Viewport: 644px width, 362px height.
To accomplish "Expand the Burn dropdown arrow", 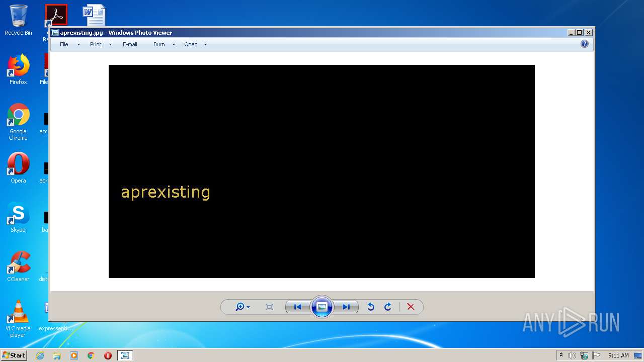I will (174, 45).
